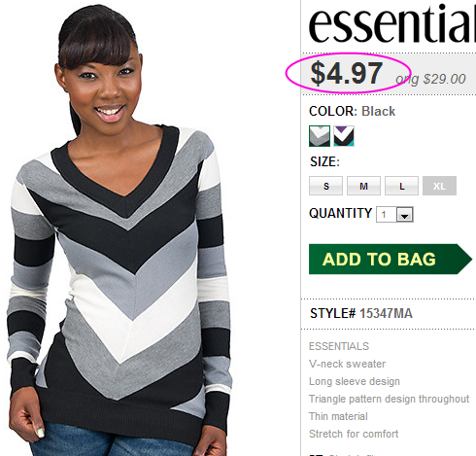Image resolution: width=476 pixels, height=456 pixels.
Task: Choose the black, purple and teal swatch
Action: click(x=344, y=136)
